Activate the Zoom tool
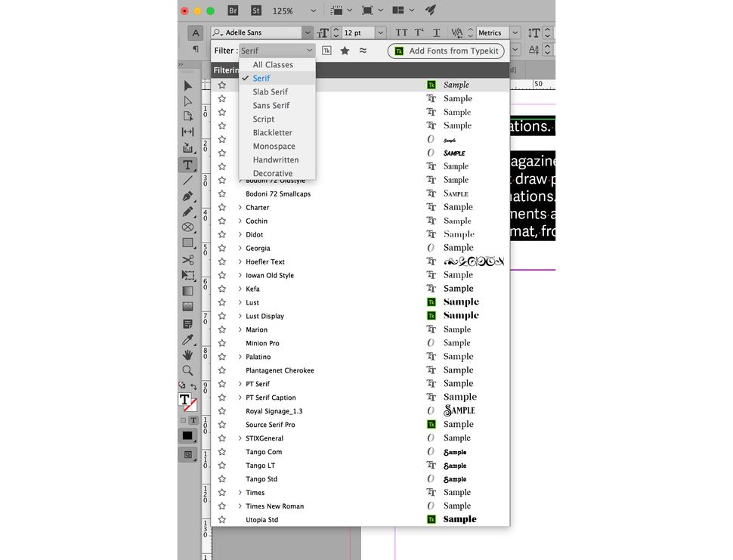The image size is (733, 560). (x=187, y=370)
